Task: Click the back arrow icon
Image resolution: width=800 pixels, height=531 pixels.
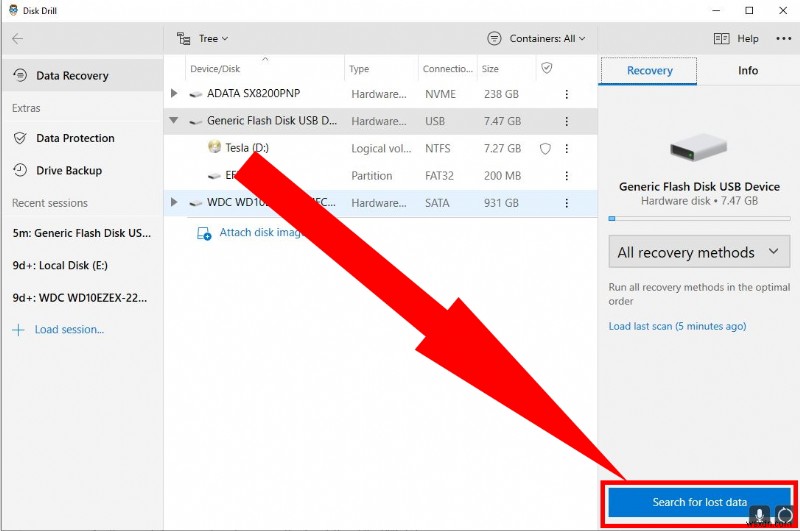Action: [18, 39]
